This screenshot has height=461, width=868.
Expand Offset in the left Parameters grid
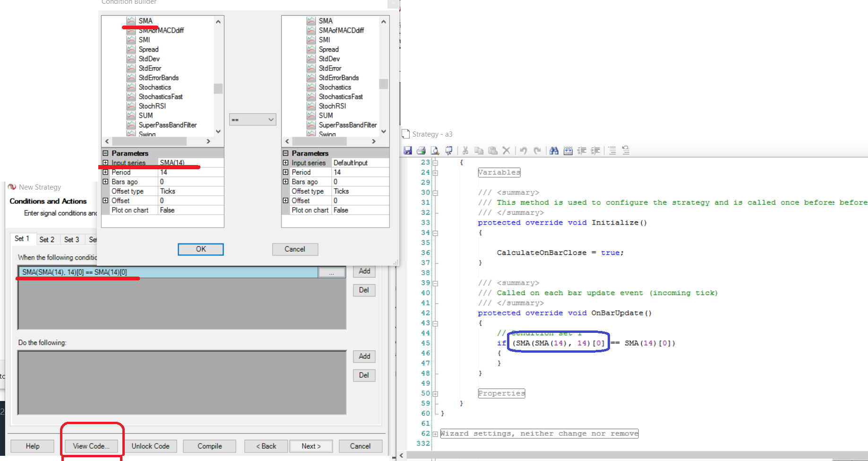[x=105, y=200]
